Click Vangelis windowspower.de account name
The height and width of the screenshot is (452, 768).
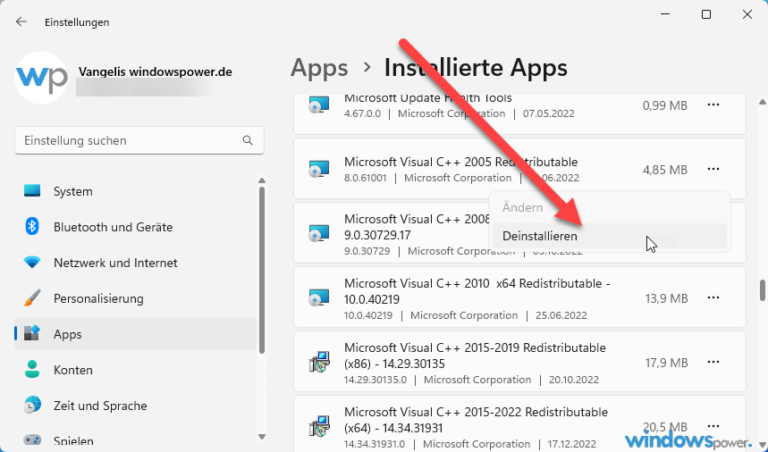[155, 72]
